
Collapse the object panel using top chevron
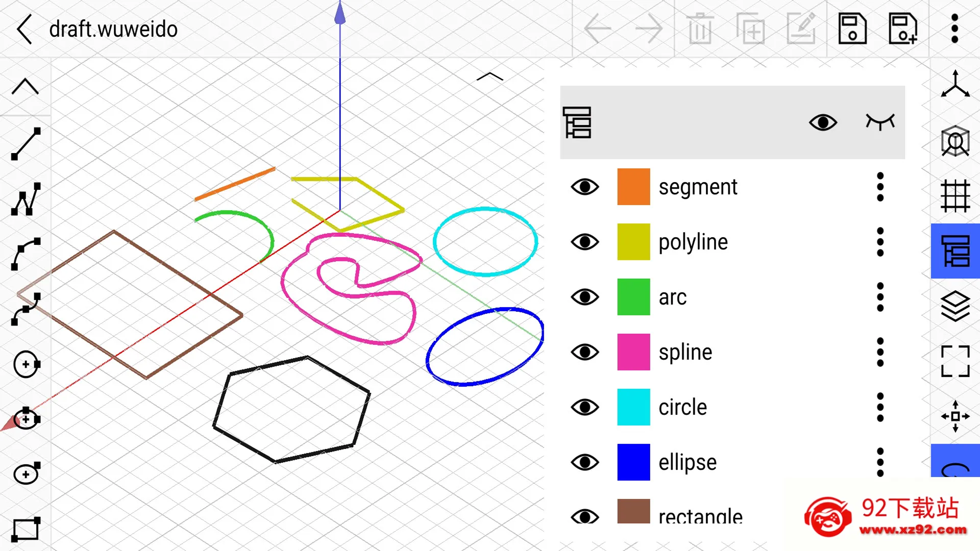click(x=489, y=77)
